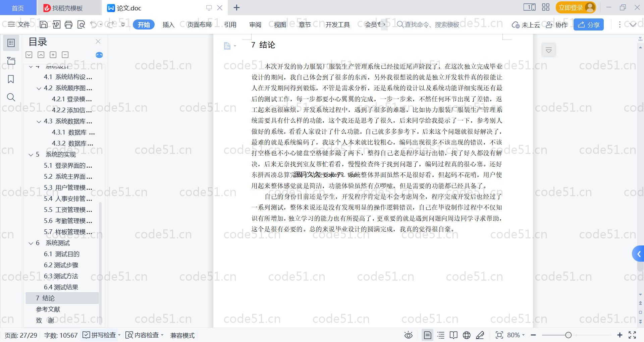Click the Print icon in the toolbar
This screenshot has width=644, height=342.
[x=68, y=24]
